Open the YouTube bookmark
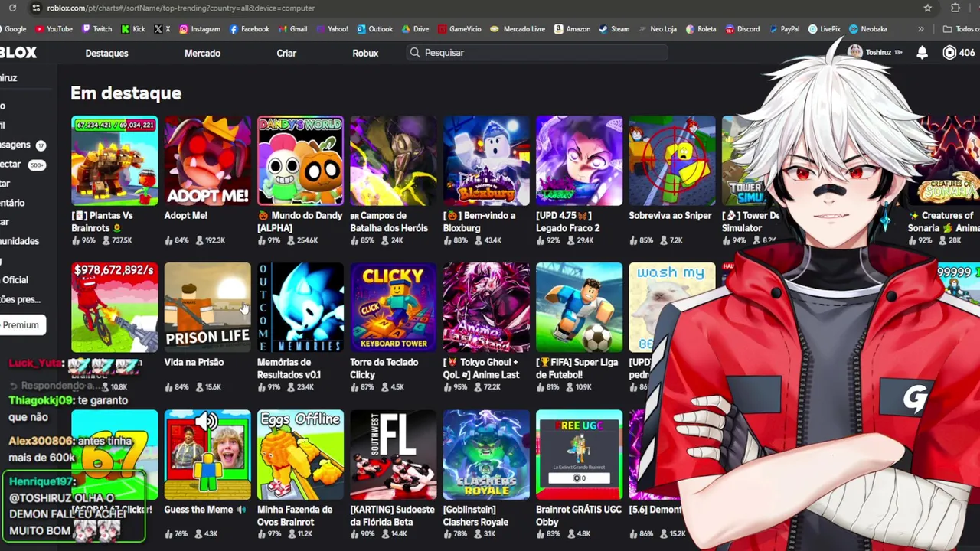 click(54, 29)
